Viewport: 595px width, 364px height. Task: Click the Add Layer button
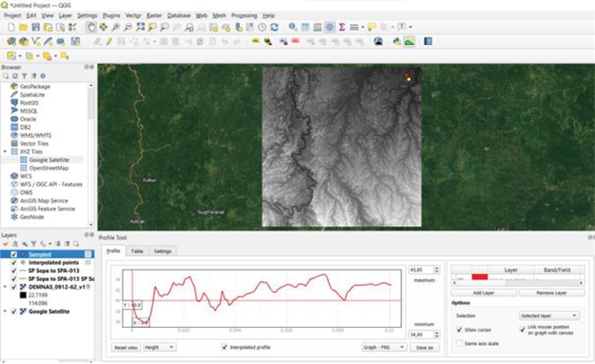click(x=483, y=294)
